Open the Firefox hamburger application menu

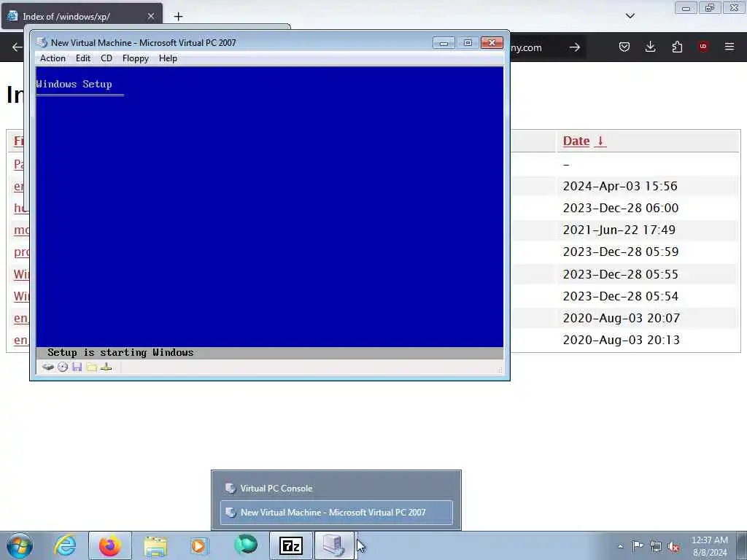(729, 47)
